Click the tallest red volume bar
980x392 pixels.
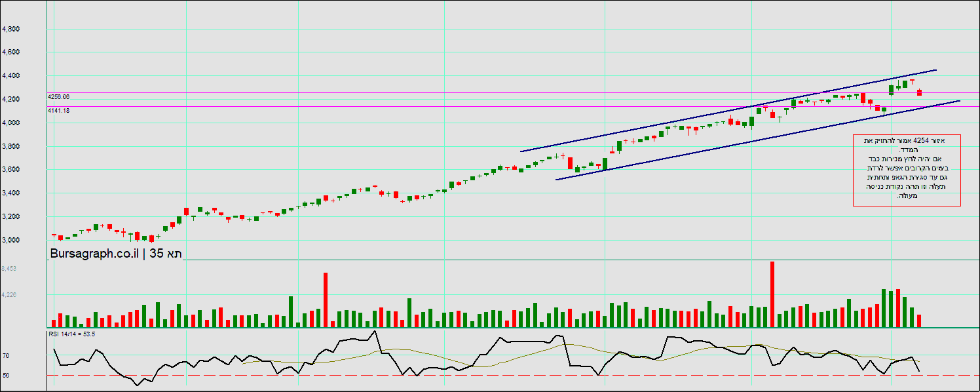[772, 294]
